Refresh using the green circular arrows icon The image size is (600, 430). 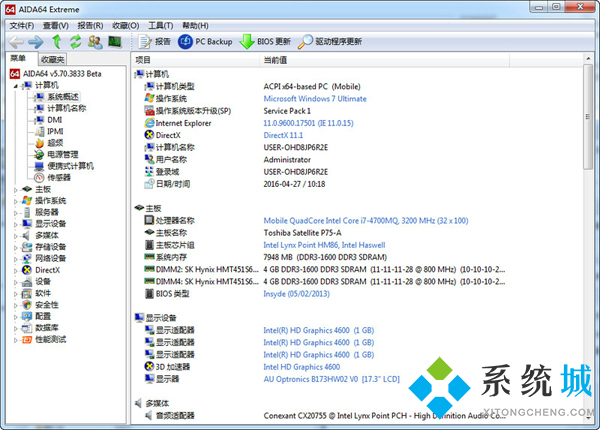(x=75, y=41)
